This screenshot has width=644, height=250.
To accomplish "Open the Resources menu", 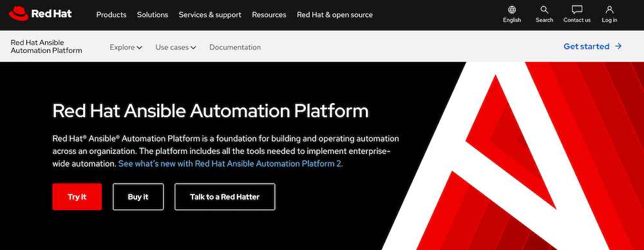I will point(269,15).
